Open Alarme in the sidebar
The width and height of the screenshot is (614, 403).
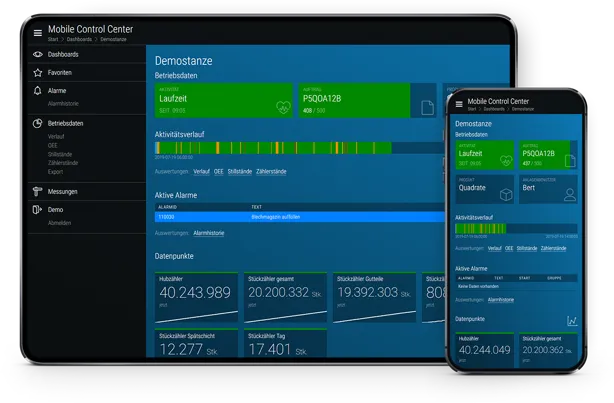click(57, 90)
